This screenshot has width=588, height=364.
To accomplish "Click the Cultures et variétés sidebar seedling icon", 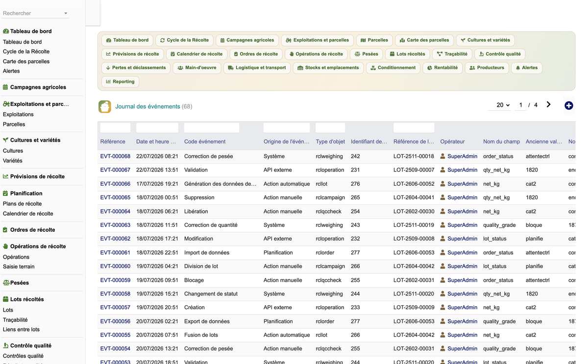I will pyautogui.click(x=6, y=140).
